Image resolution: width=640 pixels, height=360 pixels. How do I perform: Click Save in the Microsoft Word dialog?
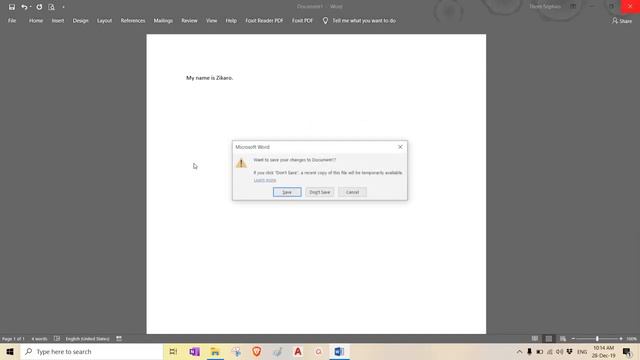(287, 192)
